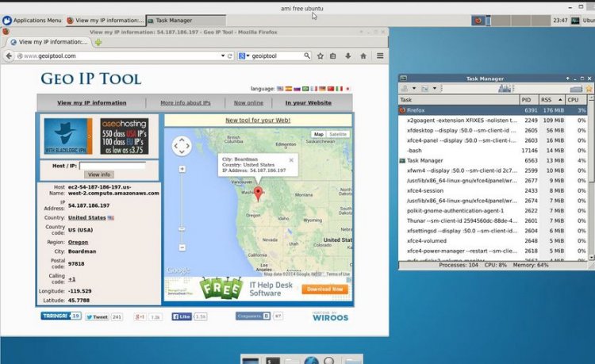Select the Map view mode
595x364 pixels.
tap(319, 135)
